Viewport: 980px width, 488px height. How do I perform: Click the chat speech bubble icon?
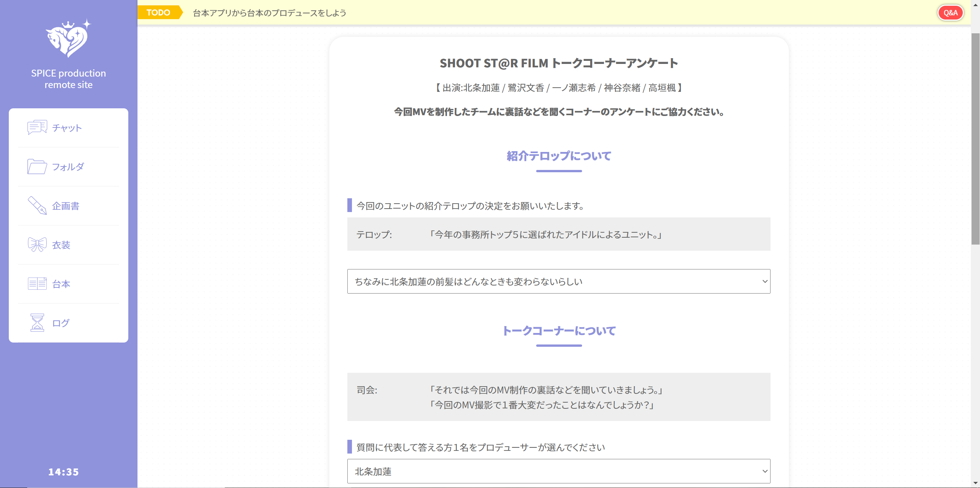pos(37,127)
